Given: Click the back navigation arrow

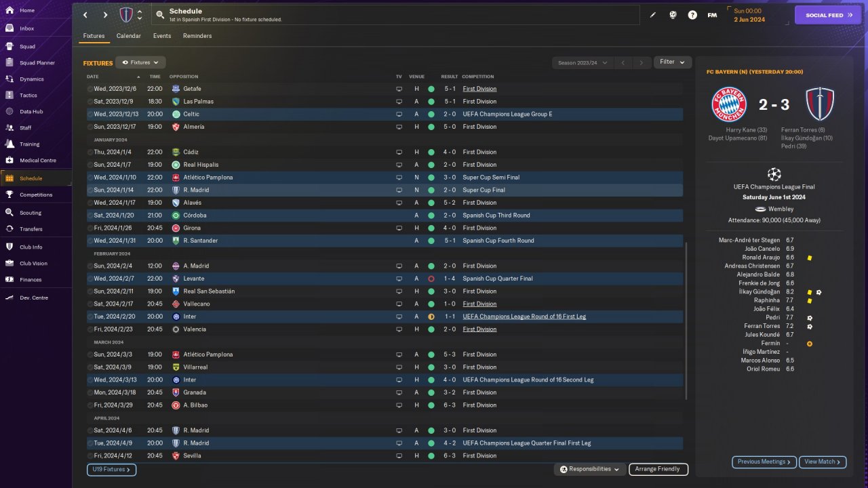Looking at the screenshot, I should click(85, 15).
